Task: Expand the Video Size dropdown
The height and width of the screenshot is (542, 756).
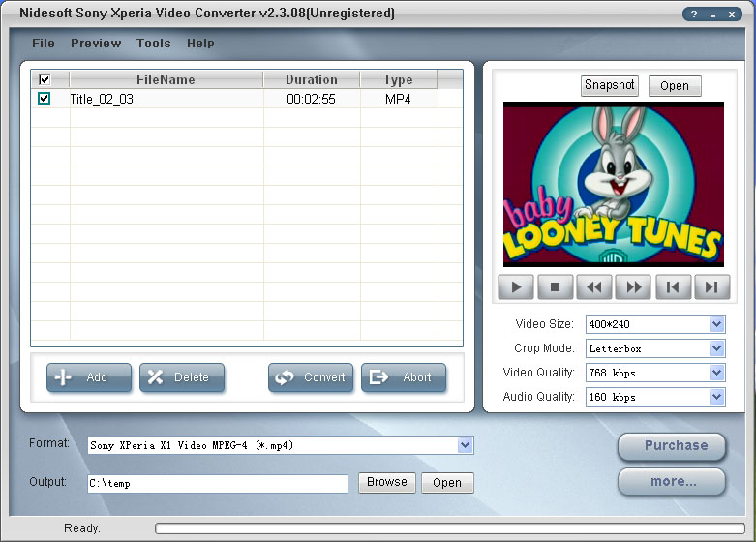Action: point(716,324)
